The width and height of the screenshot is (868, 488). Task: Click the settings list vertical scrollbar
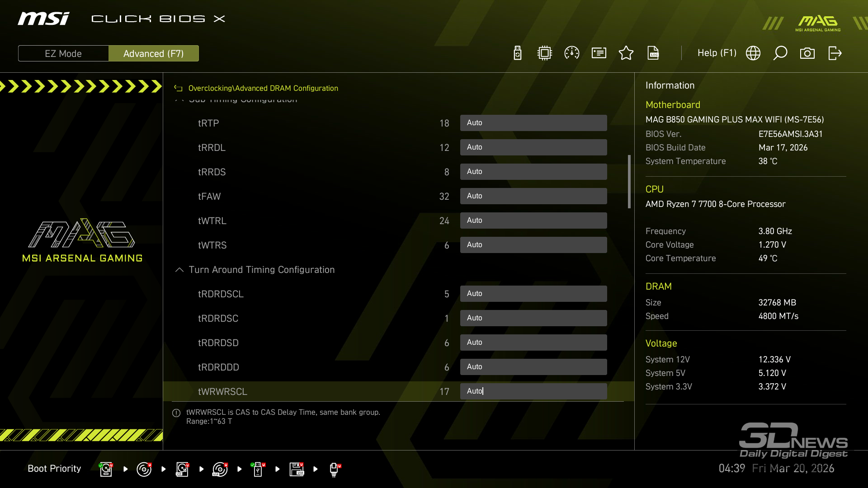tap(629, 182)
